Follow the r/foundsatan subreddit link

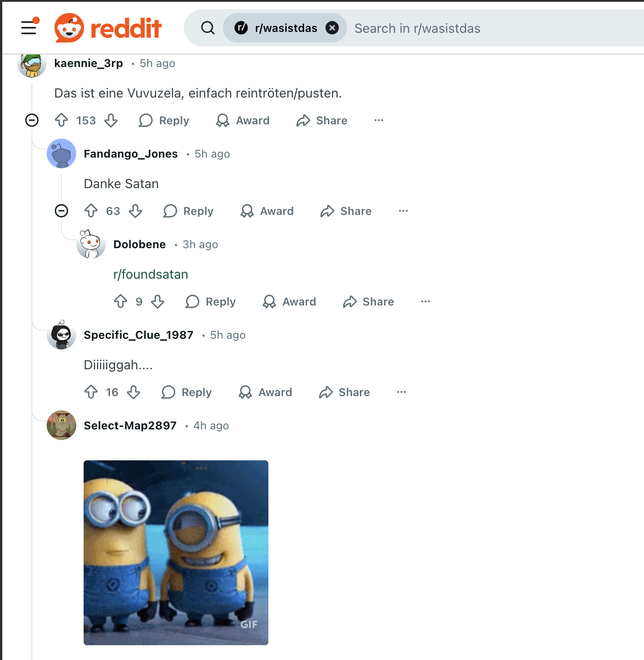coord(151,275)
